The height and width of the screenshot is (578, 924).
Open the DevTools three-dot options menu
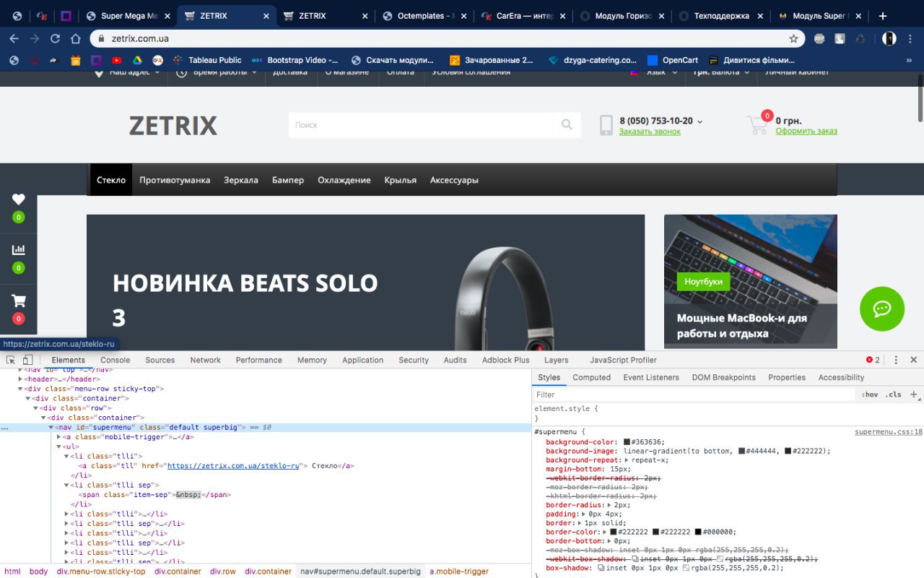(x=896, y=360)
